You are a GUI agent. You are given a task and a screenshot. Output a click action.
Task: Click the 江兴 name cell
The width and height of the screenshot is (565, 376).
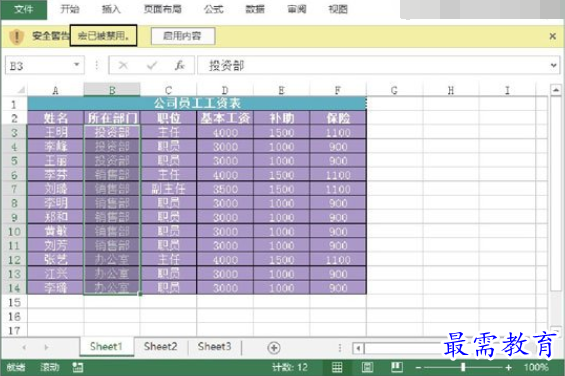click(55, 274)
